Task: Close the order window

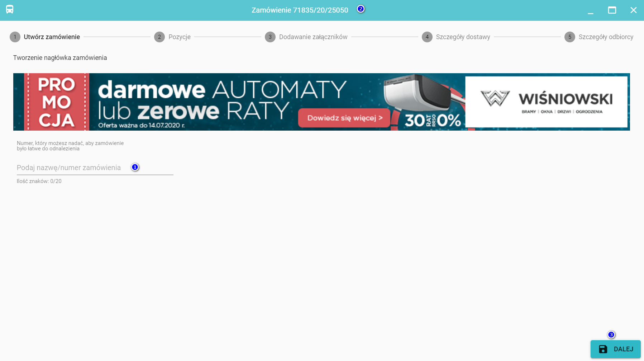Action: pos(633,10)
